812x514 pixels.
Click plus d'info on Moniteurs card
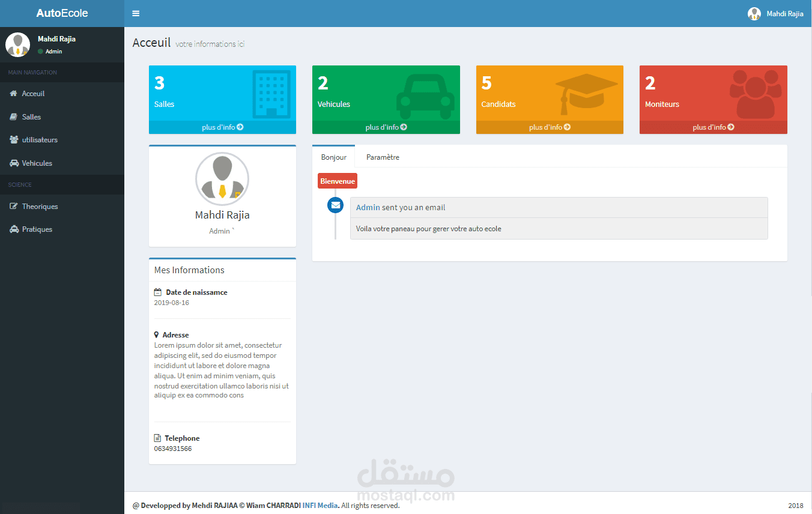714,127
